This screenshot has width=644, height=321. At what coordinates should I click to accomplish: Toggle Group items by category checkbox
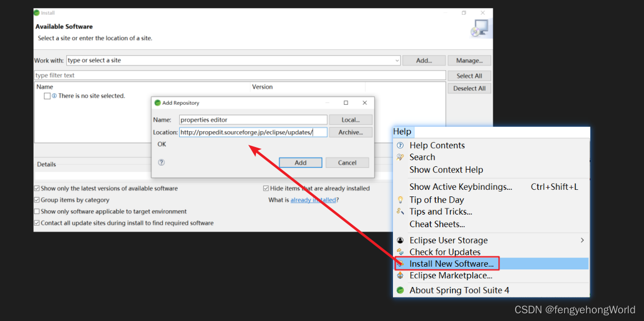[x=37, y=200]
